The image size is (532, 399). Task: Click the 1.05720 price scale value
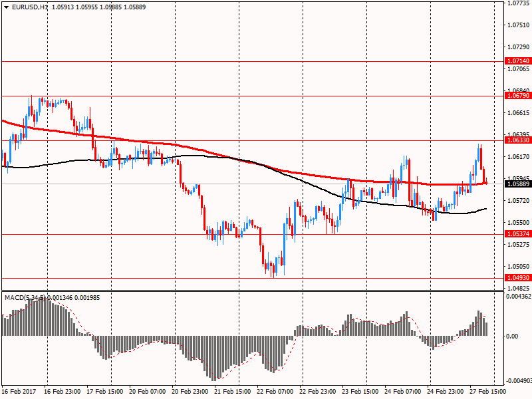pyautogui.click(x=518, y=201)
